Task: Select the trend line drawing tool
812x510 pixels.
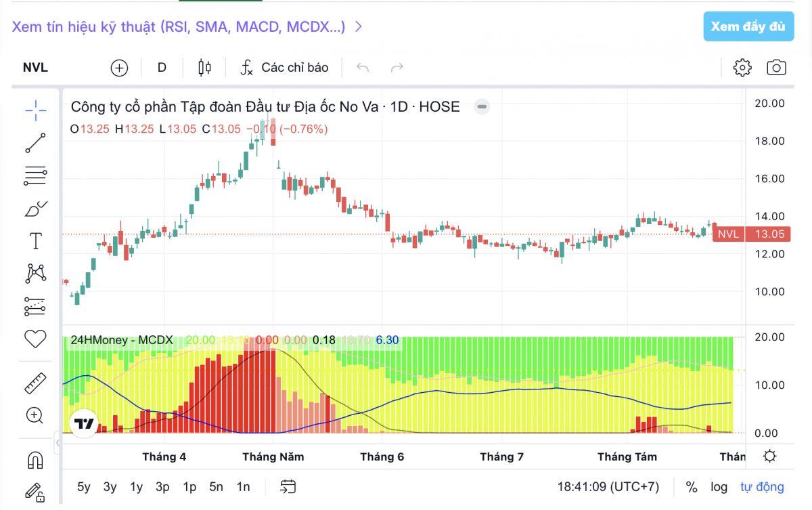Action: [35, 143]
